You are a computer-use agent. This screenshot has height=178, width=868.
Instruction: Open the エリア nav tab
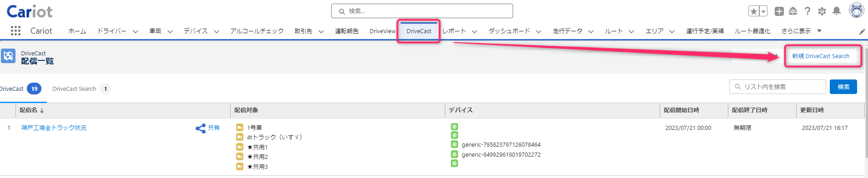click(655, 31)
